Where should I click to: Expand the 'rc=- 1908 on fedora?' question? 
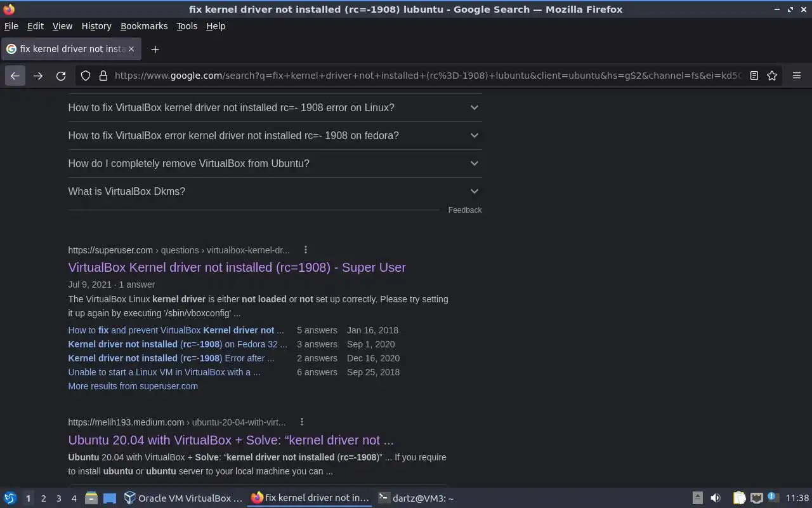point(275,135)
